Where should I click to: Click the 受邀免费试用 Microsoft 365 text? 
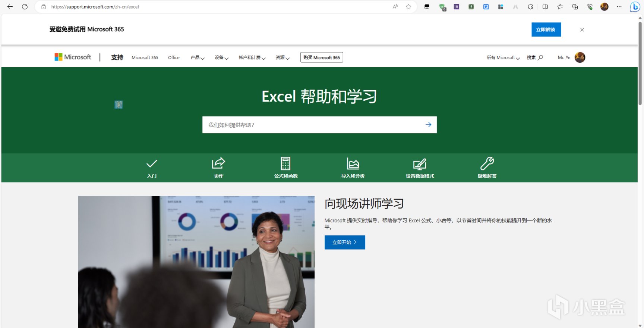87,29
